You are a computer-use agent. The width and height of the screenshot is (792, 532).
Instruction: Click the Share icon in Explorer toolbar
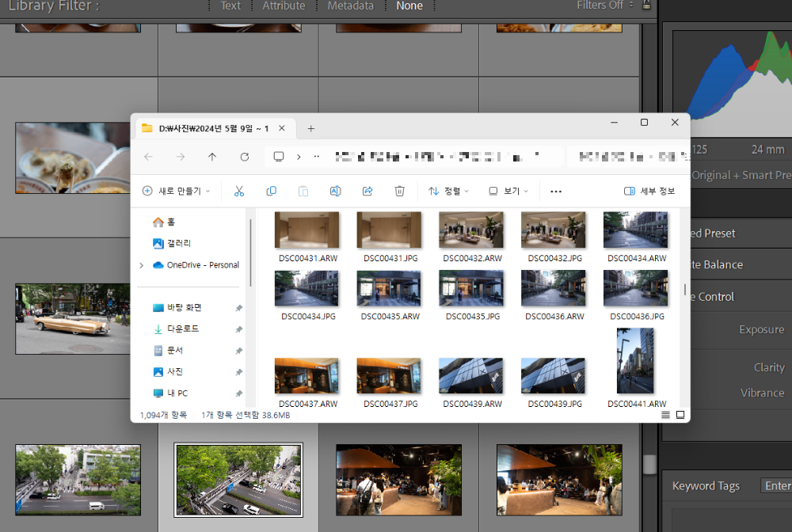point(367,191)
